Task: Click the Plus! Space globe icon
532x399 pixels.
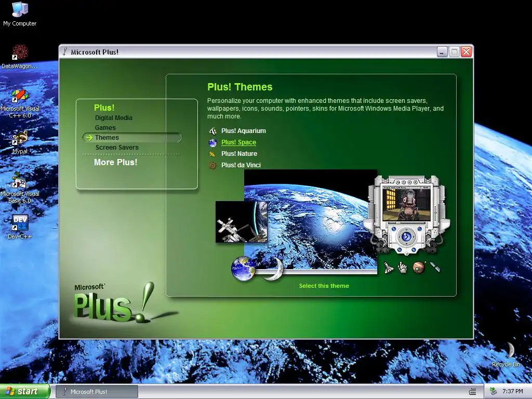Action: pos(212,142)
